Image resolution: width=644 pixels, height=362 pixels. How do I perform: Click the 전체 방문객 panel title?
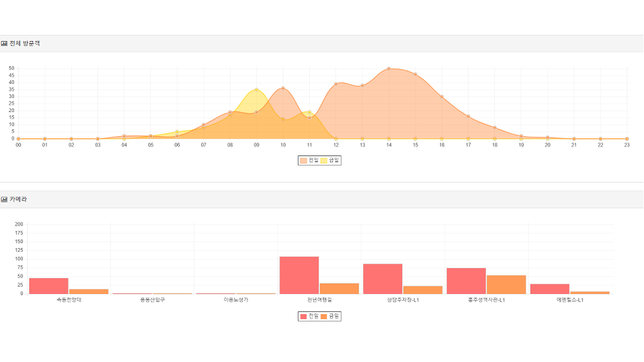click(x=25, y=43)
